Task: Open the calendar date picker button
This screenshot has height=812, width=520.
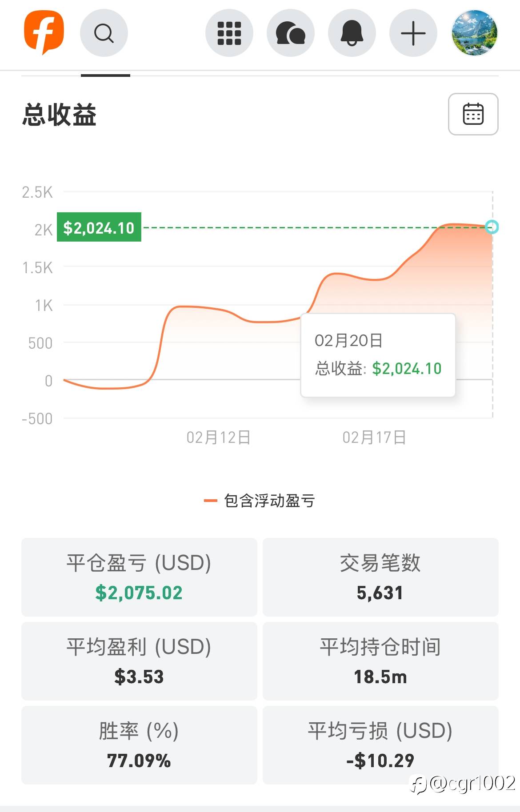Action: point(473,114)
